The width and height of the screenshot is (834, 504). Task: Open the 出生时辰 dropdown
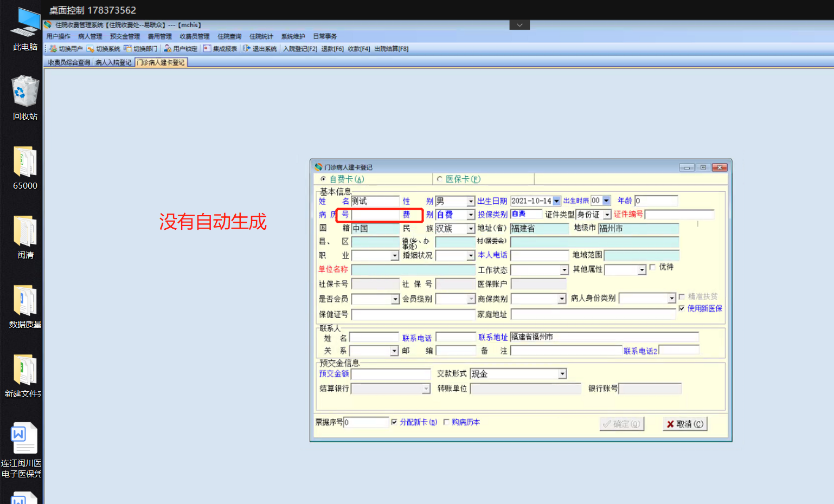[x=606, y=201]
